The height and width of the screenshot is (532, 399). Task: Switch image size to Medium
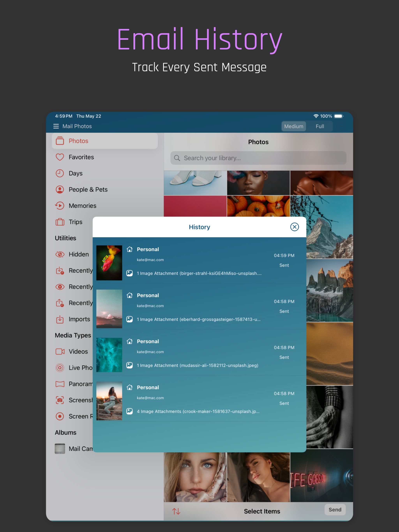pos(294,126)
